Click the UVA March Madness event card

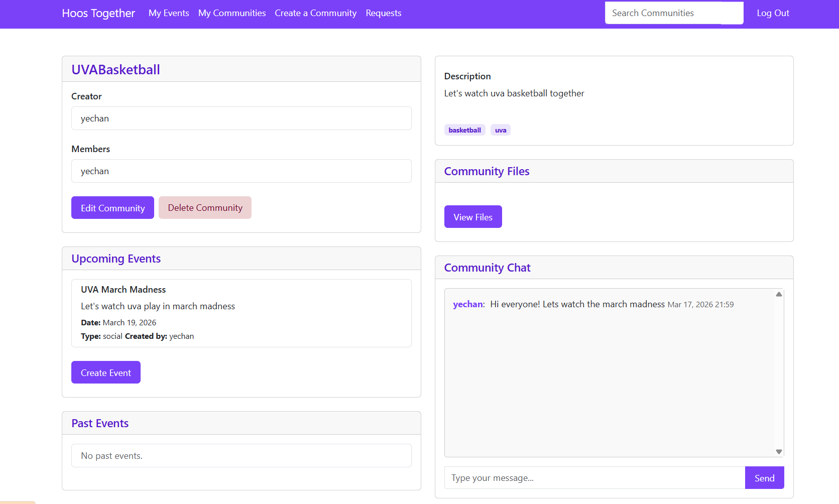click(x=241, y=313)
